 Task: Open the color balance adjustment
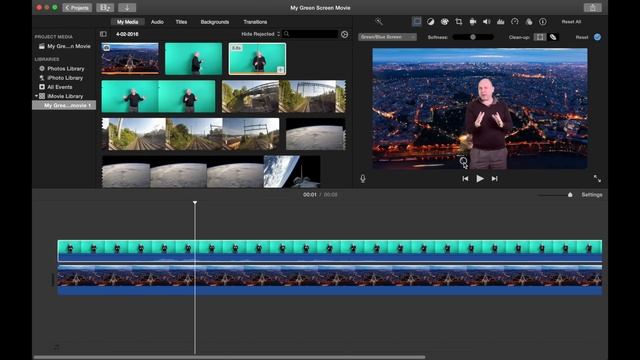(431, 22)
